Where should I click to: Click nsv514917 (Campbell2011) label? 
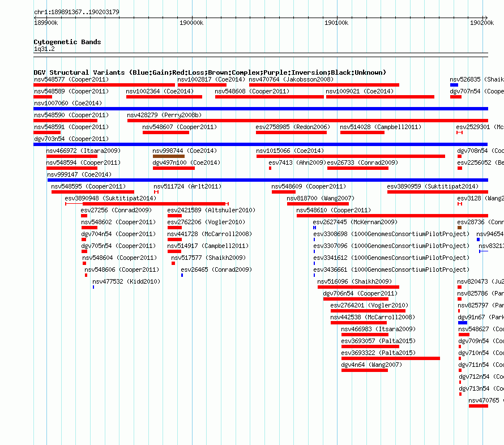coord(208,246)
